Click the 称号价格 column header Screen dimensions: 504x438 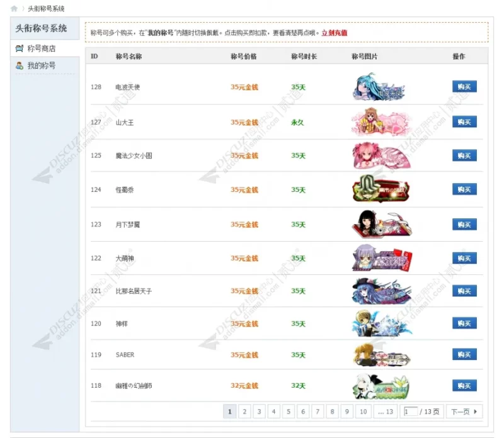point(244,57)
